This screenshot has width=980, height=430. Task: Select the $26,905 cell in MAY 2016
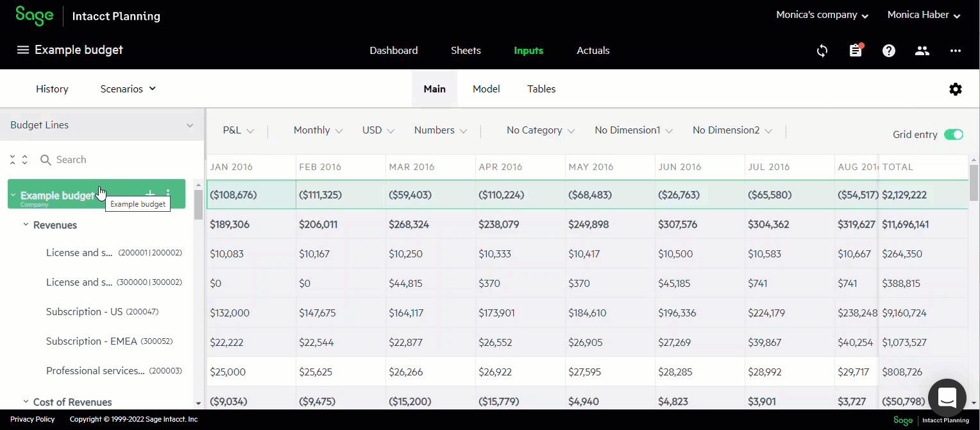(610, 342)
